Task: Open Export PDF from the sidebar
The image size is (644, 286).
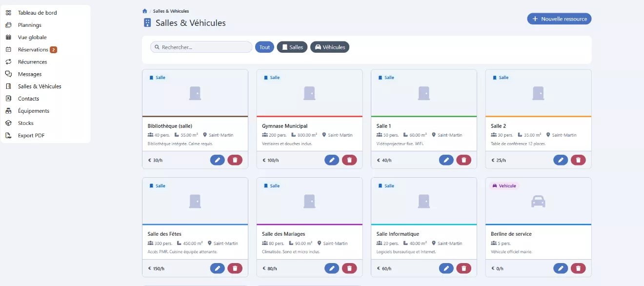Action: click(x=31, y=136)
